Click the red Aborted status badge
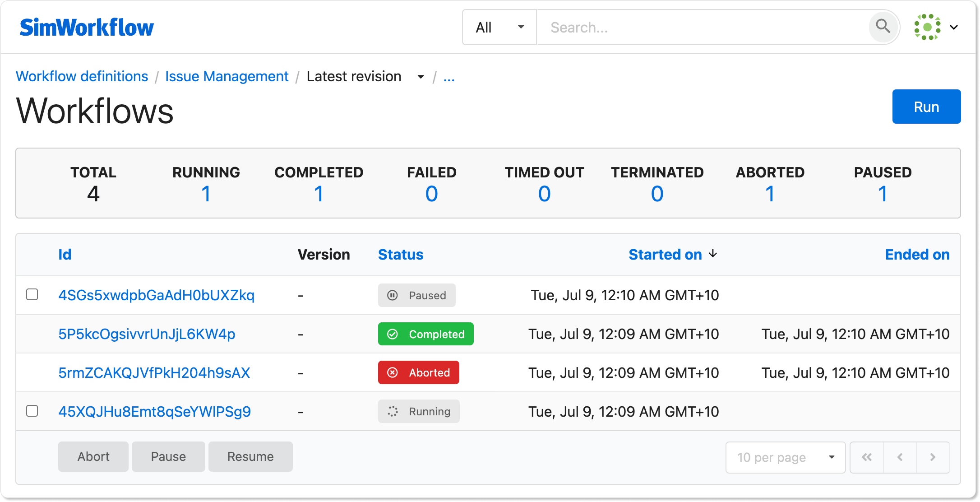The image size is (980, 502). pos(418,373)
